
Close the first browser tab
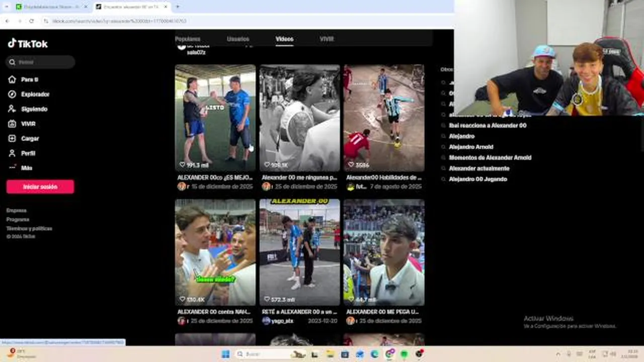(85, 7)
